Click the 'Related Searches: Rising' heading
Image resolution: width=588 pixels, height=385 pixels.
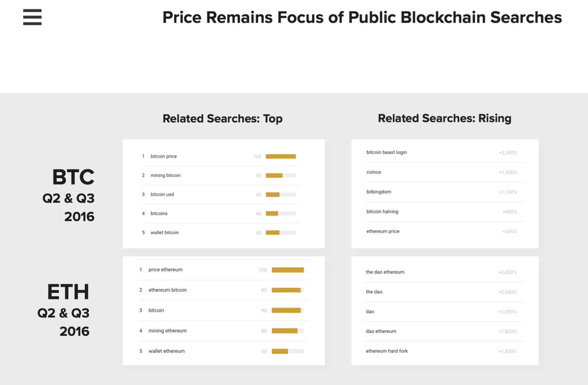(x=444, y=118)
